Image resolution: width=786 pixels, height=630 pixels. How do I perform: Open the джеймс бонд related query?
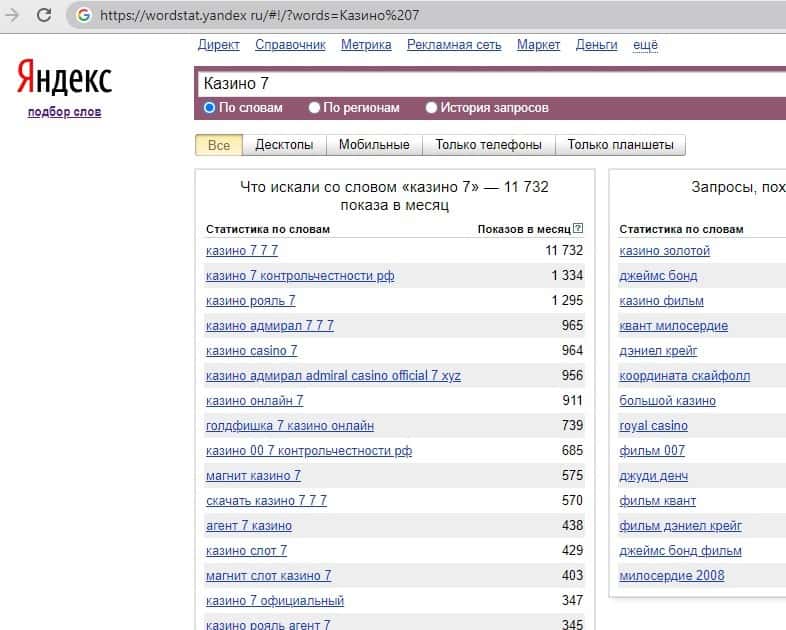[x=658, y=276]
